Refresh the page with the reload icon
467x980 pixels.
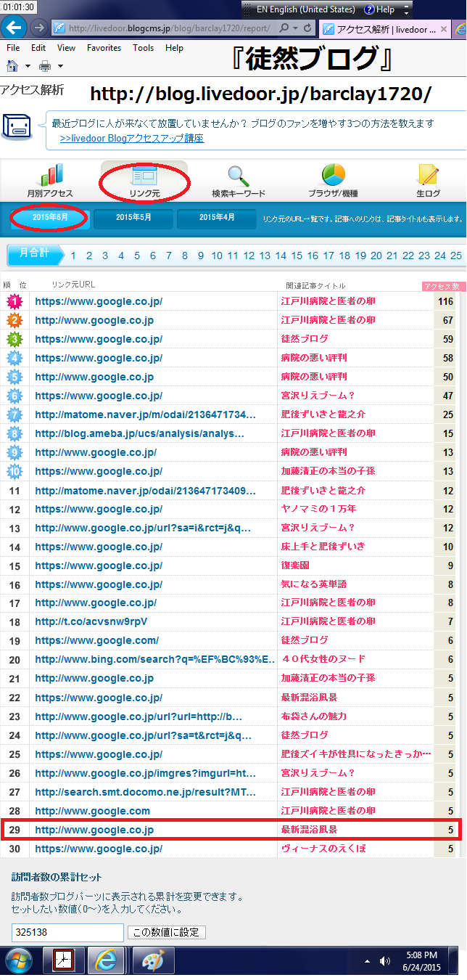click(x=309, y=28)
